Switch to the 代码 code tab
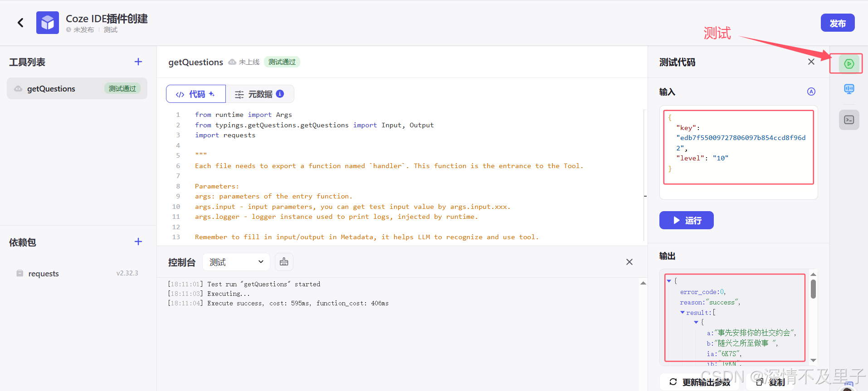 tap(196, 94)
